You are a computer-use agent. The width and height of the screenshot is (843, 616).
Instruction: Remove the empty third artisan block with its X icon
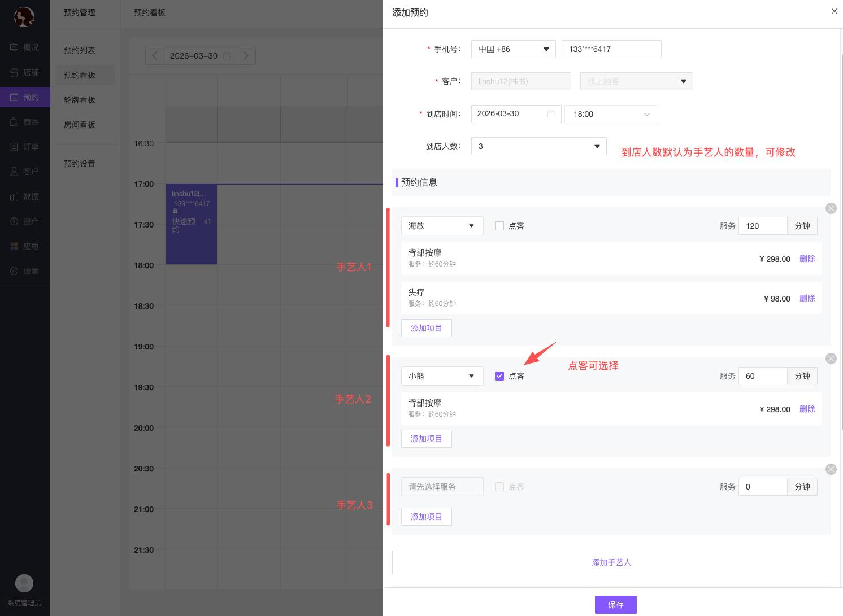pos(831,469)
